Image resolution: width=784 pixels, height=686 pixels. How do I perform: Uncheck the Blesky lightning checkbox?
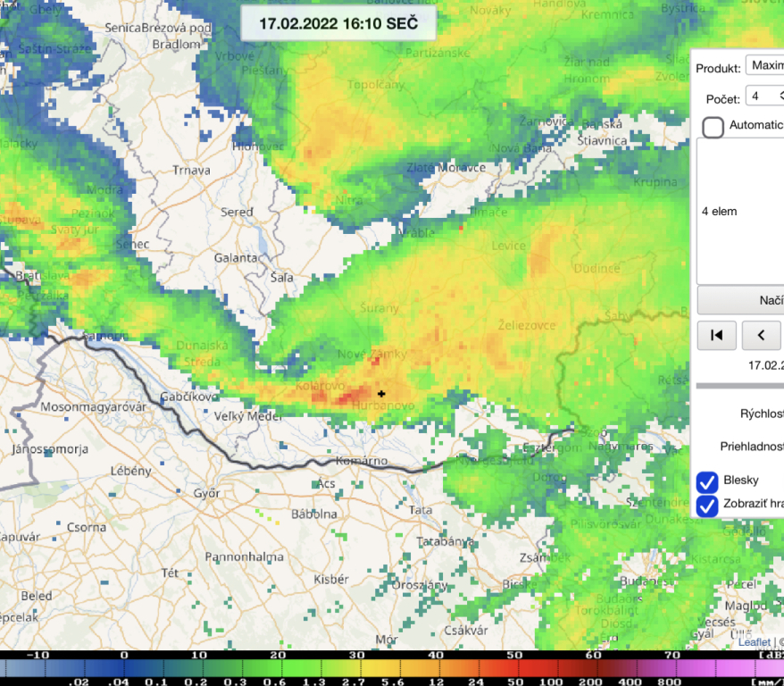click(707, 481)
